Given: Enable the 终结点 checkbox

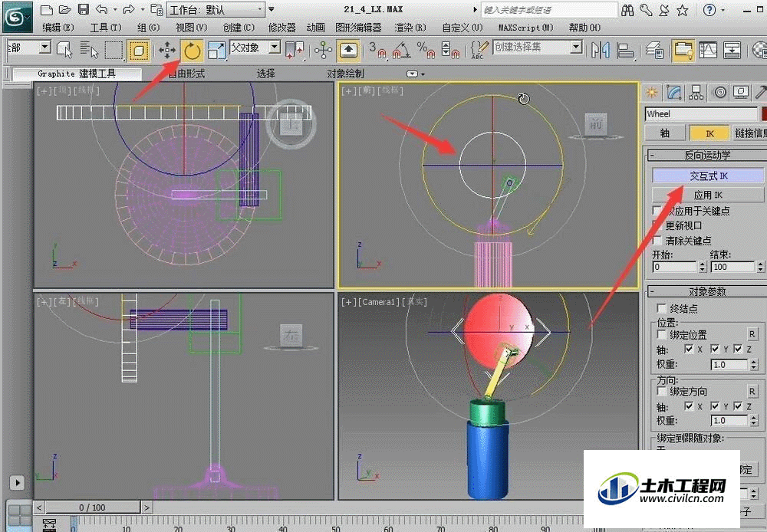Looking at the screenshot, I should (661, 308).
